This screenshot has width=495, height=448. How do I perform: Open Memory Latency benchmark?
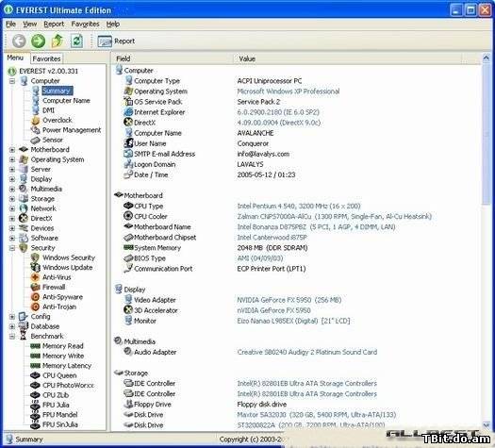tap(67, 366)
